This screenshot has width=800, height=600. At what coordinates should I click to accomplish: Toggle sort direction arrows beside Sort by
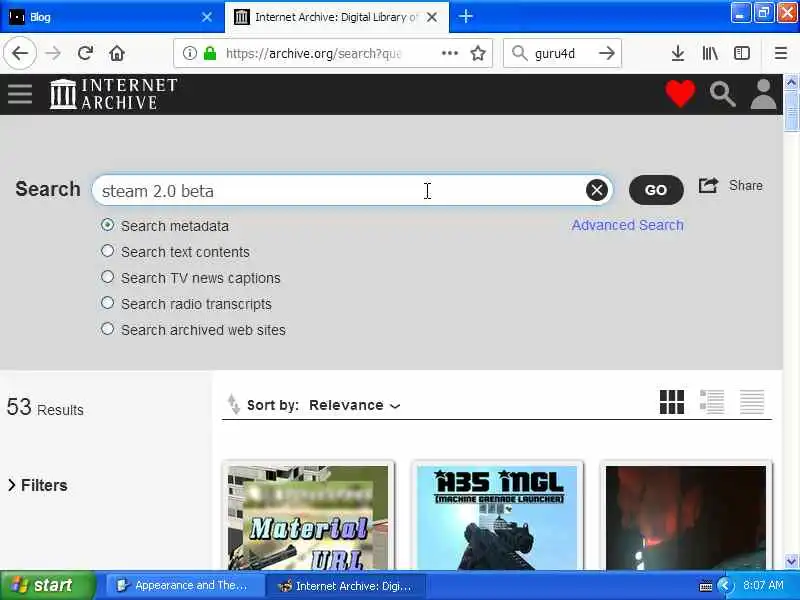click(x=233, y=404)
